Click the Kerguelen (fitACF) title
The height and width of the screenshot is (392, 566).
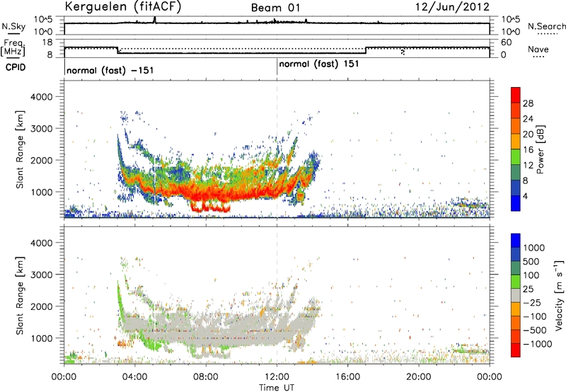123,7
